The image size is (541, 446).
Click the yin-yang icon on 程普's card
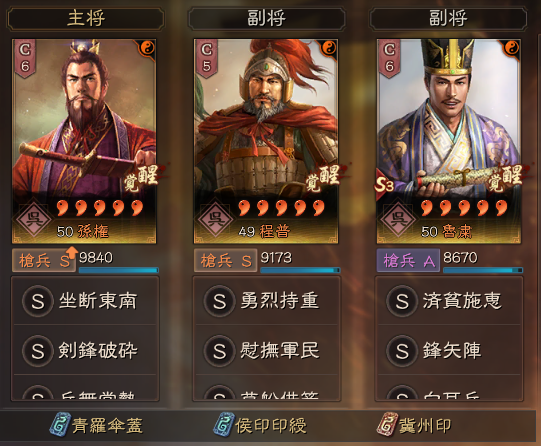pyautogui.click(x=329, y=48)
